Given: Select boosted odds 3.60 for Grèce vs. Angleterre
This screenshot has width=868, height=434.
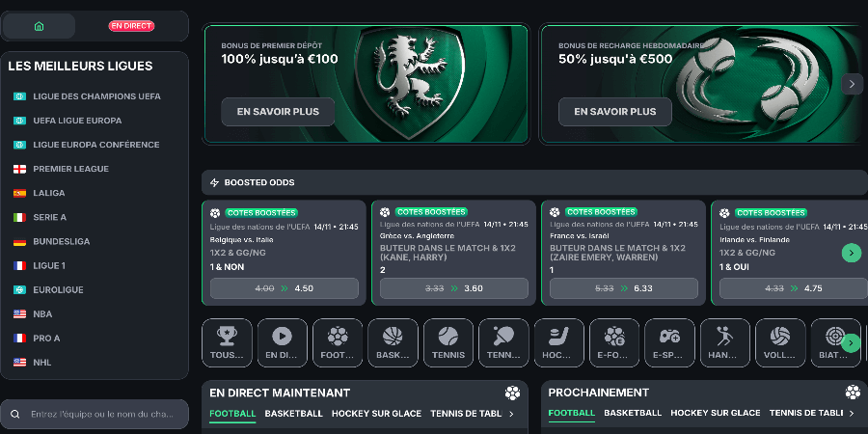Looking at the screenshot, I should pos(454,288).
